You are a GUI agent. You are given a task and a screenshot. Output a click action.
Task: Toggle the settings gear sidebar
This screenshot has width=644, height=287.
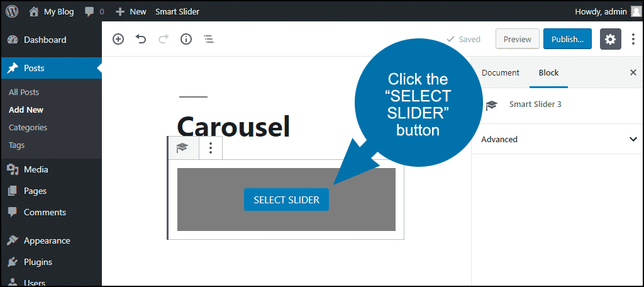point(610,39)
